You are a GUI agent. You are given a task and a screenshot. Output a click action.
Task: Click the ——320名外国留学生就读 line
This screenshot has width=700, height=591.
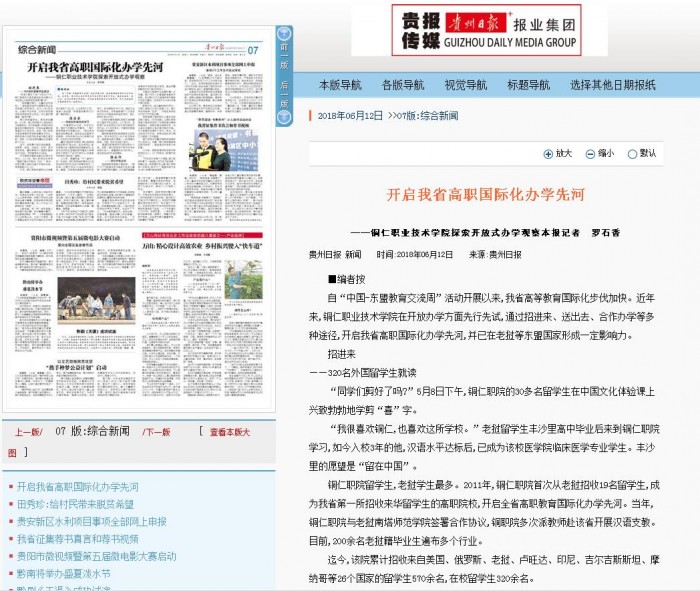point(362,373)
